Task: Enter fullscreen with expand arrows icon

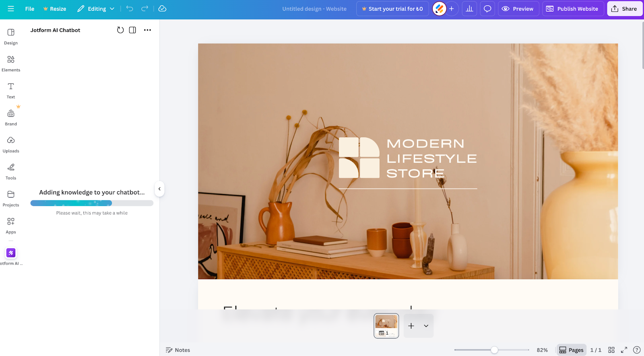Action: tap(624, 350)
